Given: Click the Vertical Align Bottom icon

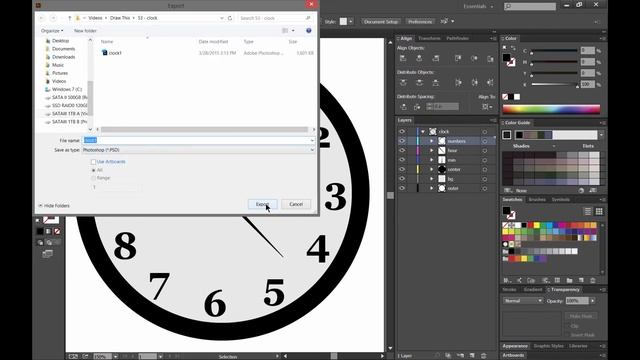Looking at the screenshot, I should tap(490, 58).
